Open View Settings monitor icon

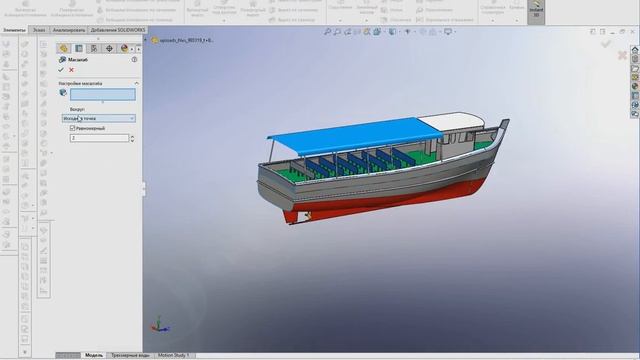(448, 31)
